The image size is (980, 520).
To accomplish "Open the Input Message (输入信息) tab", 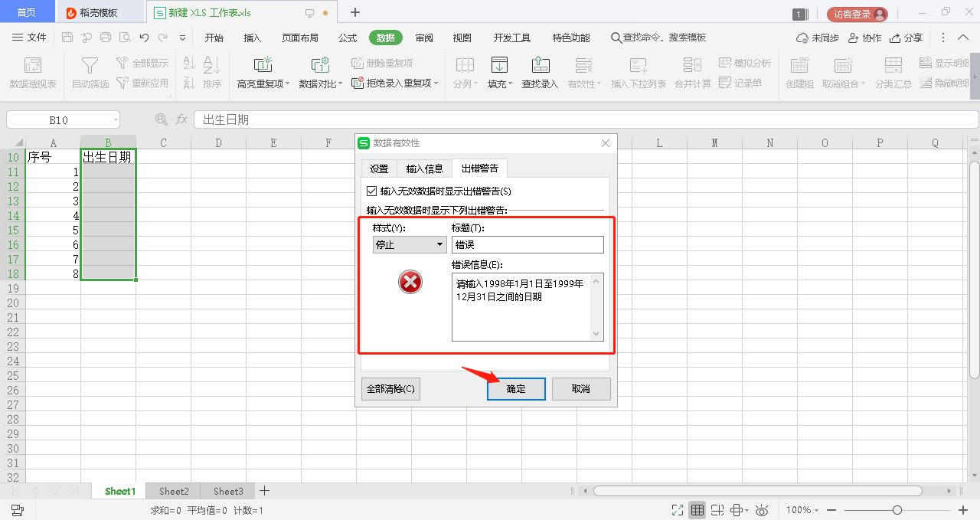I will (x=424, y=168).
